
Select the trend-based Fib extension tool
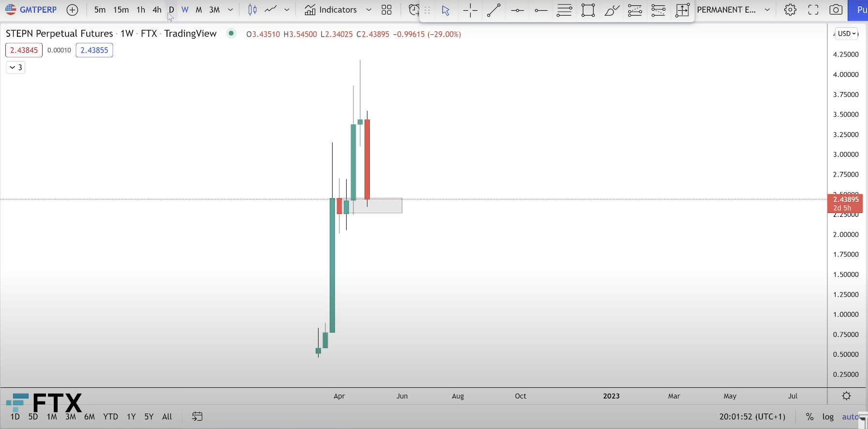point(658,10)
